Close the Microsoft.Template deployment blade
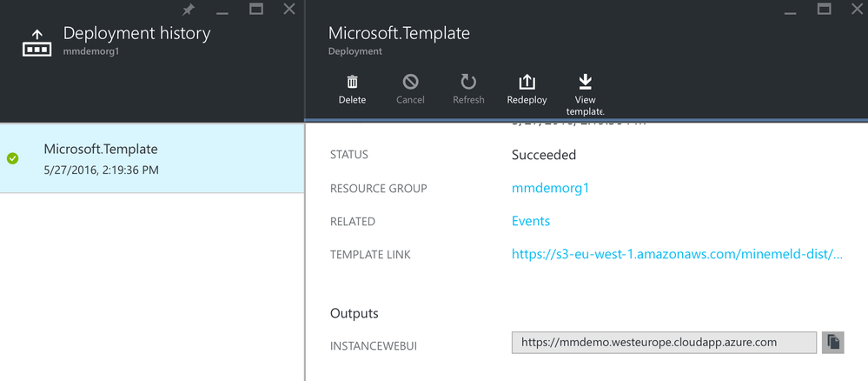The height and width of the screenshot is (381, 868). click(855, 10)
